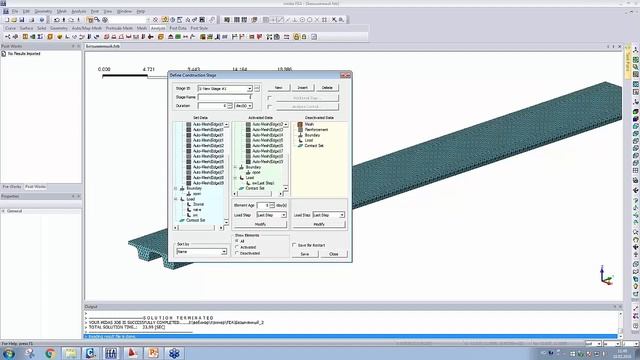Click the Save button in dialog
This screenshot has width=640, height=360.
point(304,254)
